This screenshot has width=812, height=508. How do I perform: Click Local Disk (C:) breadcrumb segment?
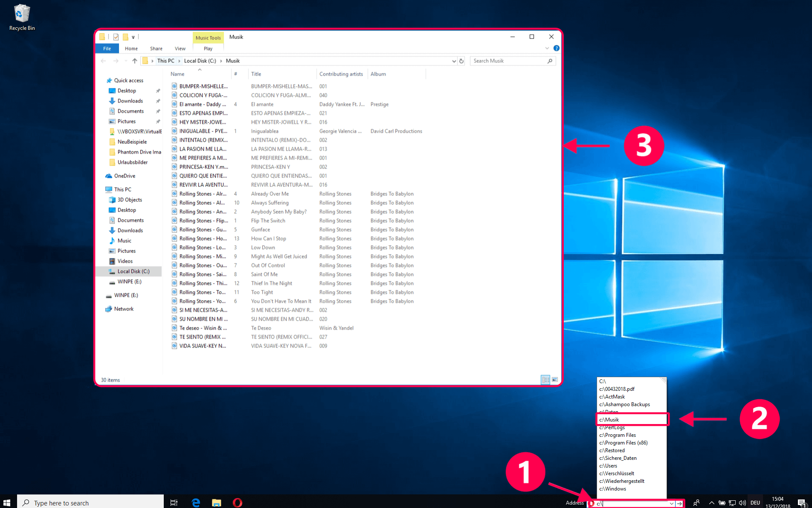click(x=200, y=61)
